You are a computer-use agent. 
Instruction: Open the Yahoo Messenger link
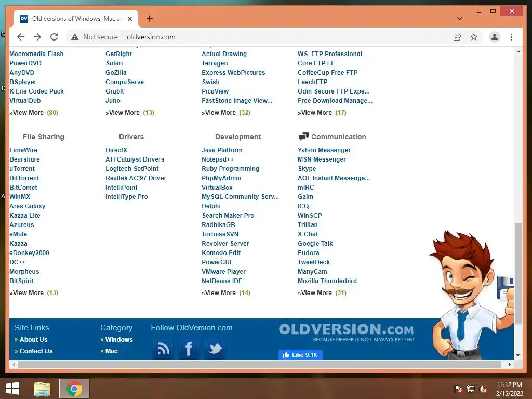coord(324,150)
